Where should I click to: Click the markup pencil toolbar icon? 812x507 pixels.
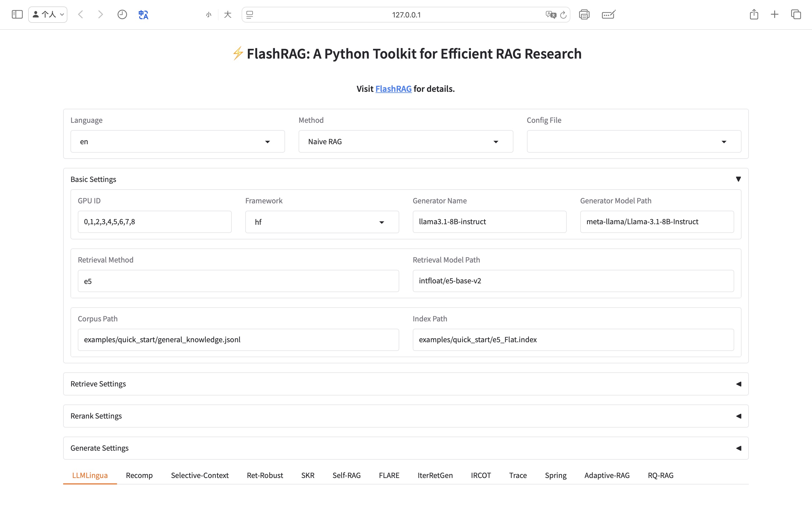[x=608, y=14]
